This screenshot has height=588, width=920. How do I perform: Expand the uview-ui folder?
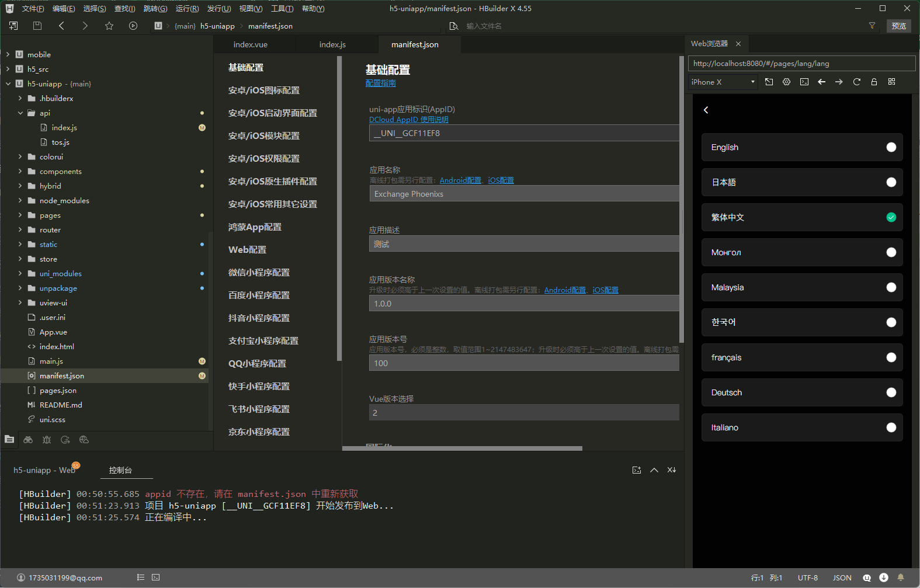[20, 302]
